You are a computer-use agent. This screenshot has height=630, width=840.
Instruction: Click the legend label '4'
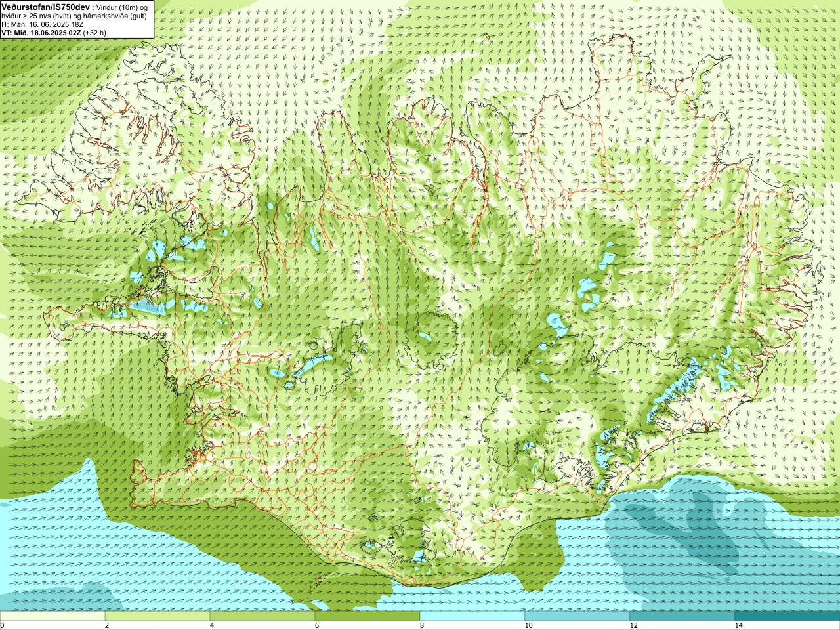[212, 625]
